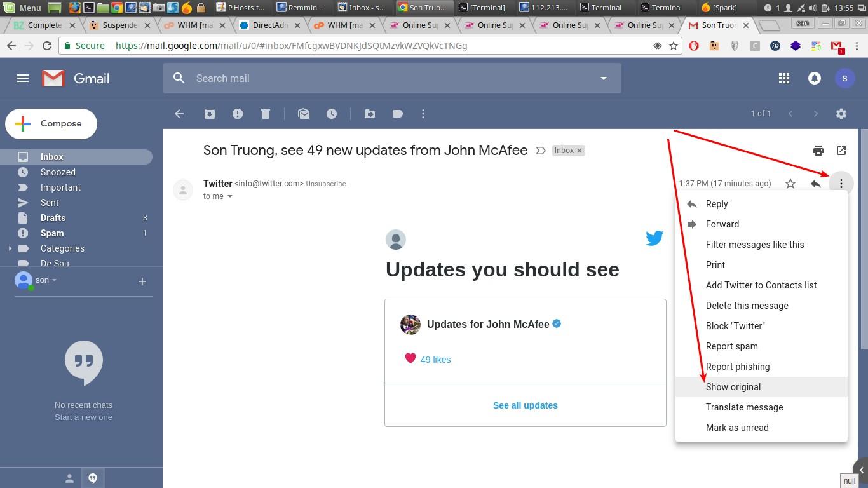Click the Unsubscribe link
The height and width of the screenshot is (488, 868).
(x=326, y=184)
